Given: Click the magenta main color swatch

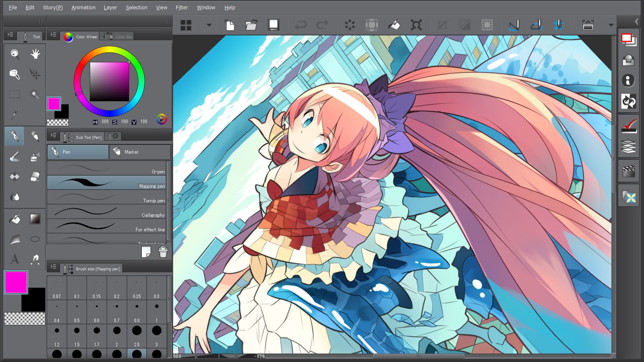Looking at the screenshot, I should point(16,282).
